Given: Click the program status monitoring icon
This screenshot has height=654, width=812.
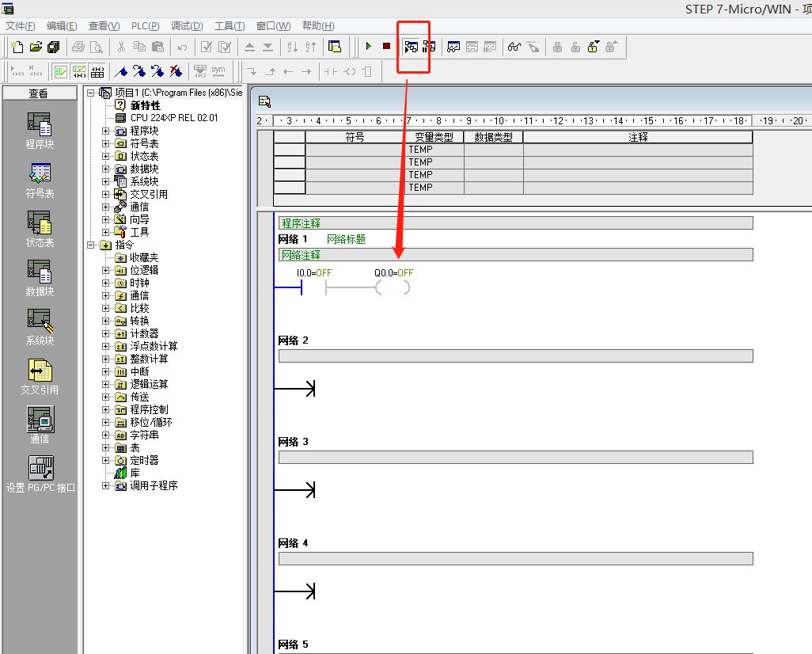Looking at the screenshot, I should 411,47.
